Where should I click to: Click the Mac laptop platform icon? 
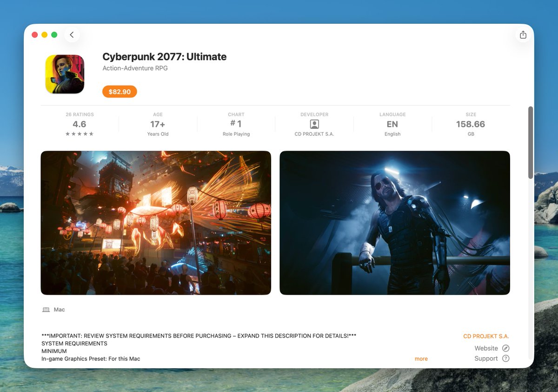[46, 310]
